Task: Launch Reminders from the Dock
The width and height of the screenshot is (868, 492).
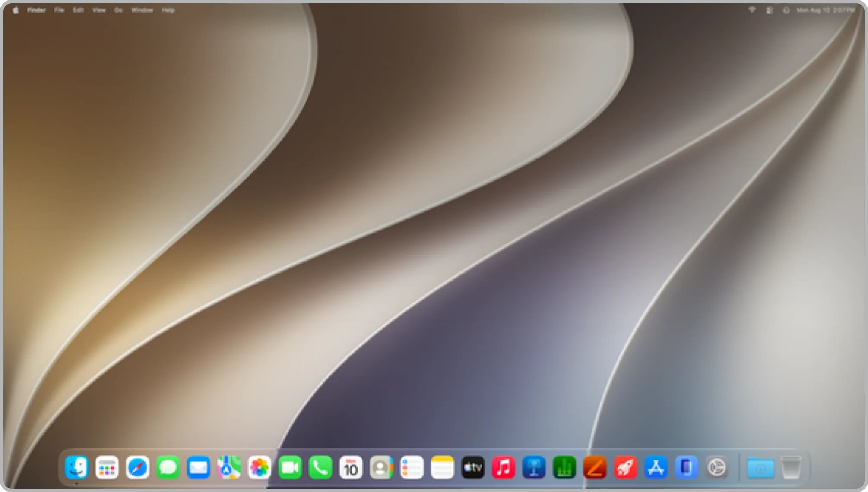Action: (412, 467)
